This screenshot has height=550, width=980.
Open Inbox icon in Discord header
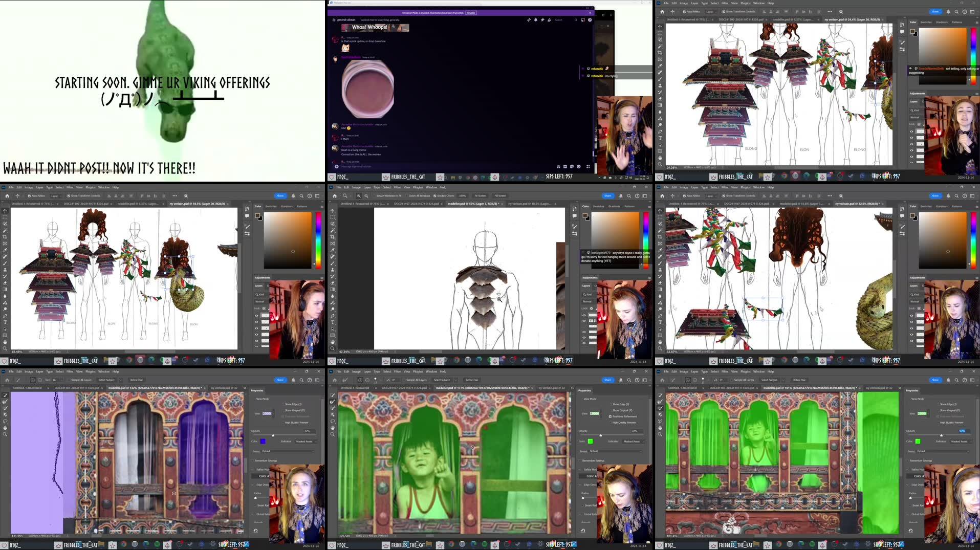(x=583, y=20)
